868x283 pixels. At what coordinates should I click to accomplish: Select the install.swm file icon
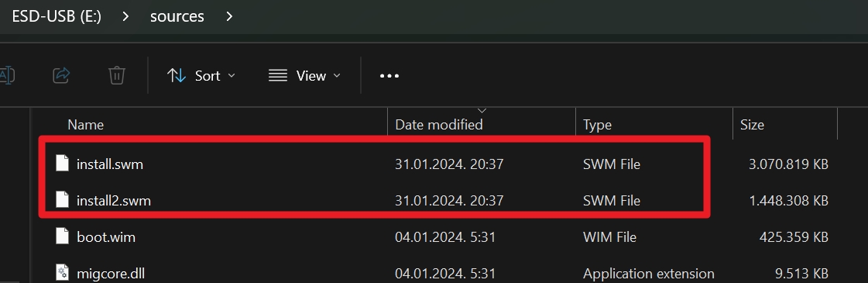click(63, 164)
